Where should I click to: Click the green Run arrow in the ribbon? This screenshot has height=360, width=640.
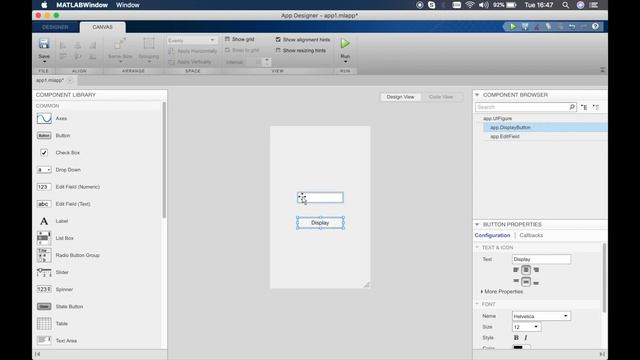(x=345, y=43)
